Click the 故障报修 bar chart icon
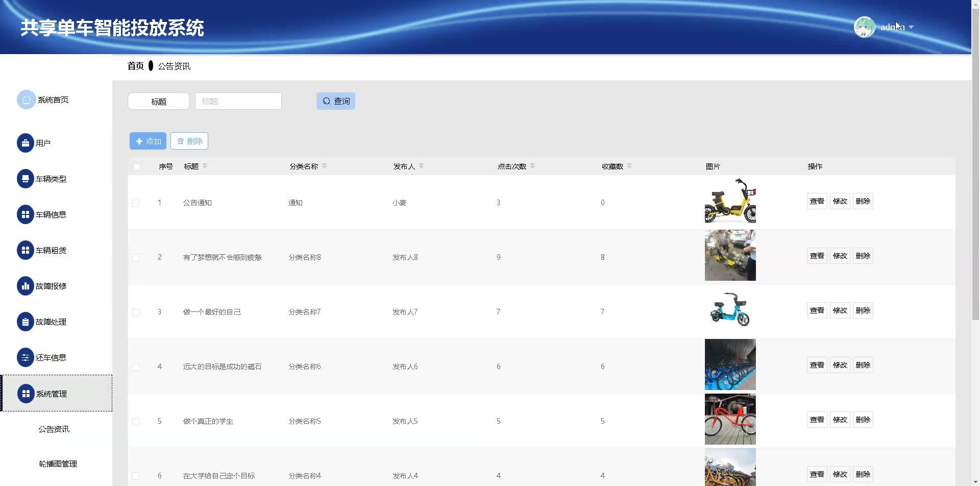Image resolution: width=980 pixels, height=486 pixels. click(x=25, y=286)
